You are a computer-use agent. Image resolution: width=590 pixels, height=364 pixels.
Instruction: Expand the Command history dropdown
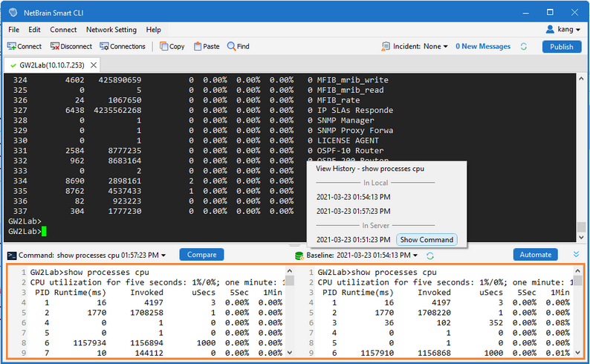[x=163, y=255]
